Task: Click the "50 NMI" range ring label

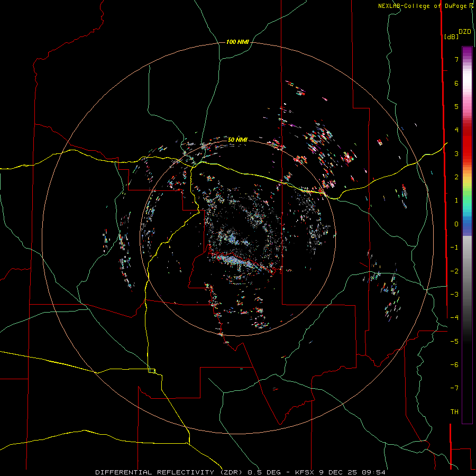Action: pyautogui.click(x=237, y=140)
